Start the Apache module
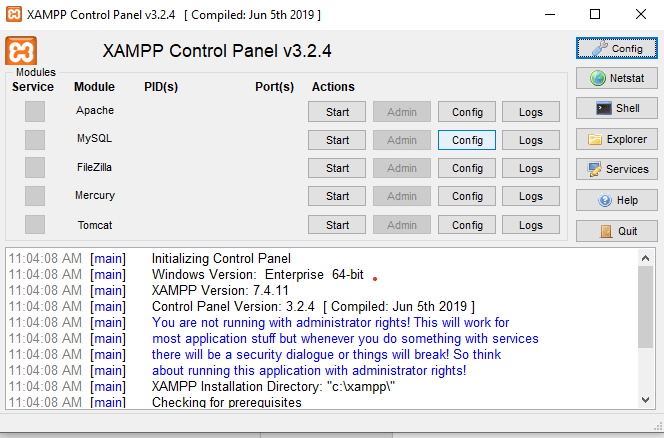Image resolution: width=664 pixels, height=438 pixels. (337, 112)
